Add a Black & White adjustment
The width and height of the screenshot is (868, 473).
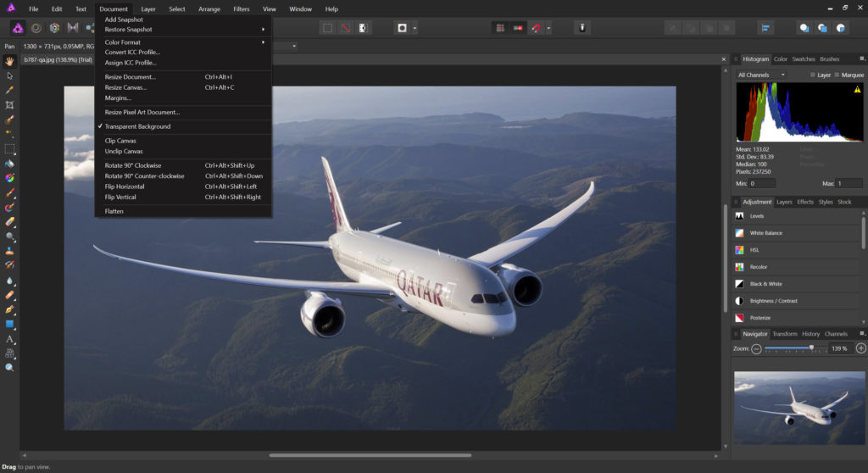click(797, 284)
